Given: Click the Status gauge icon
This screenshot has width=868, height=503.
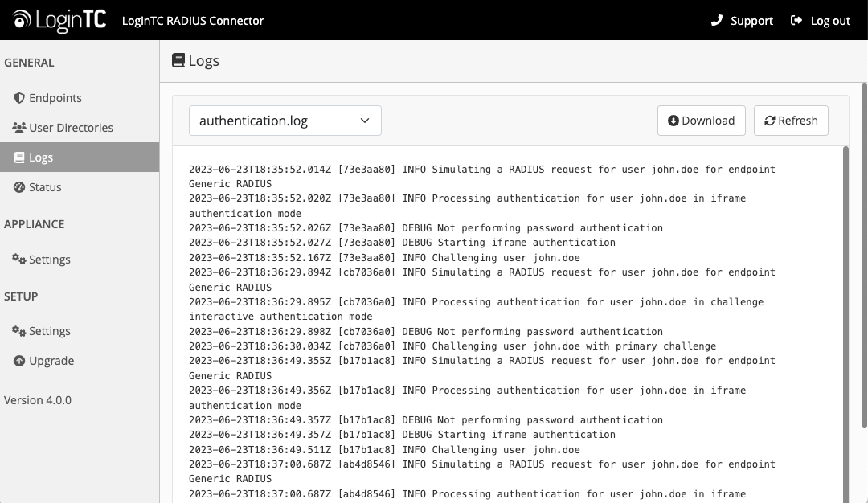Looking at the screenshot, I should click(x=19, y=187).
